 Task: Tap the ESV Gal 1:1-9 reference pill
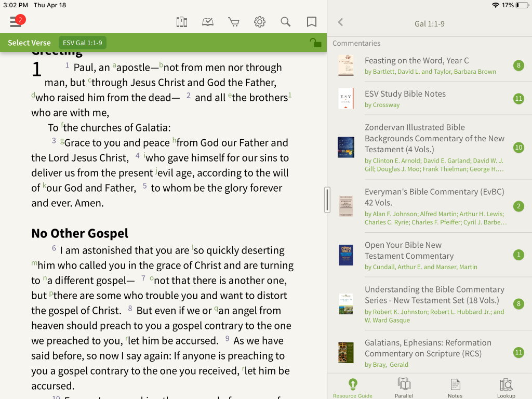coord(83,43)
